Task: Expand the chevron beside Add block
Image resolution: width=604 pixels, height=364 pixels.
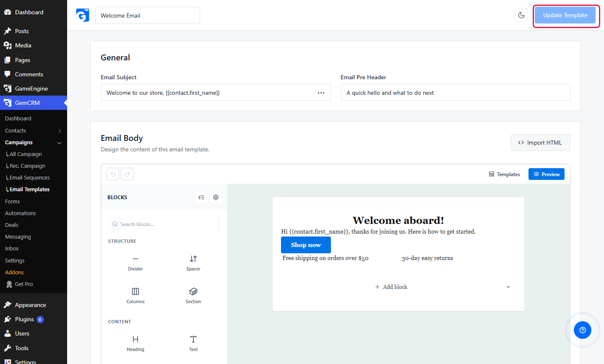Action: click(x=508, y=287)
